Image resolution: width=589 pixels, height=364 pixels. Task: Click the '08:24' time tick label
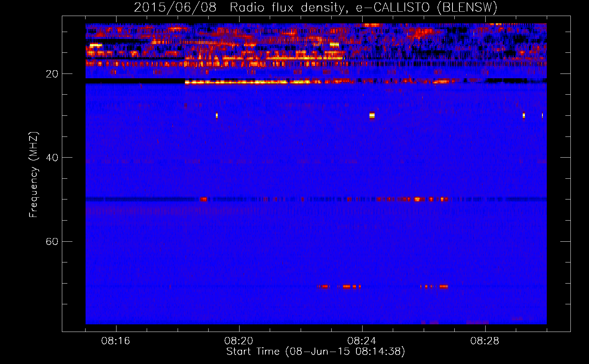coord(362,341)
